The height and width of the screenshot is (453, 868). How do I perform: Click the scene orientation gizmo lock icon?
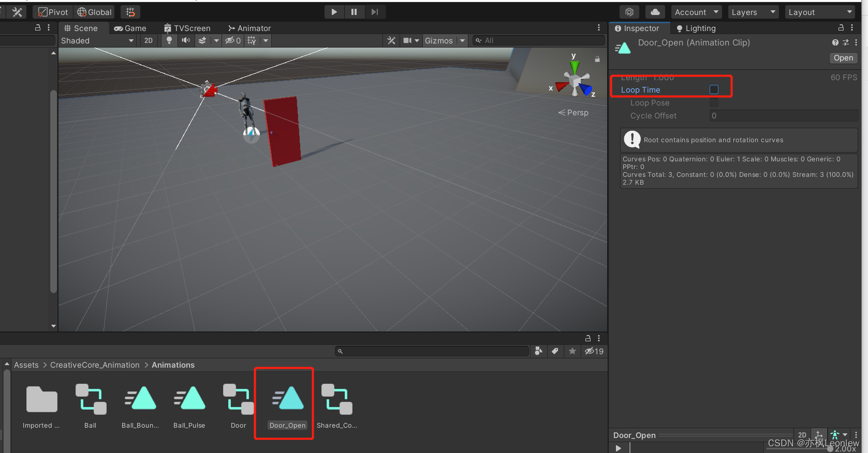597,59
